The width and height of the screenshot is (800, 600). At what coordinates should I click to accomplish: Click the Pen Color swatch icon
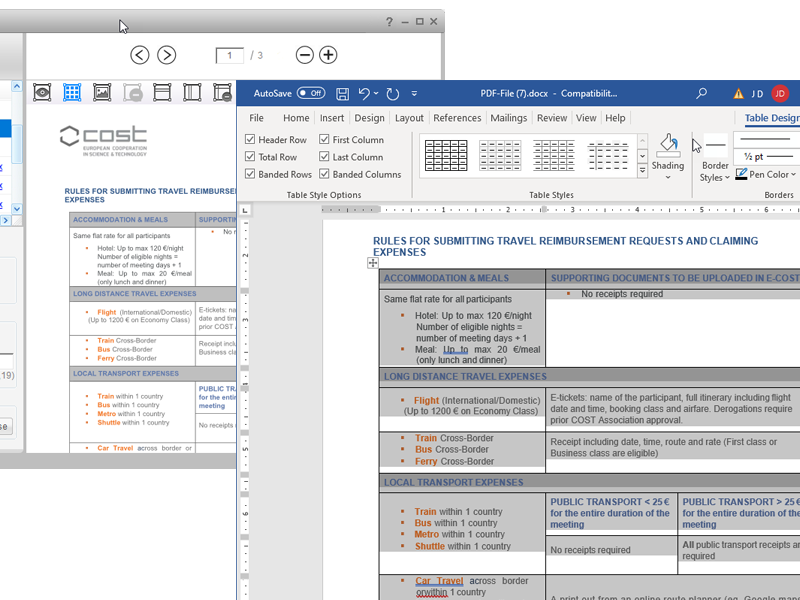coord(741,174)
